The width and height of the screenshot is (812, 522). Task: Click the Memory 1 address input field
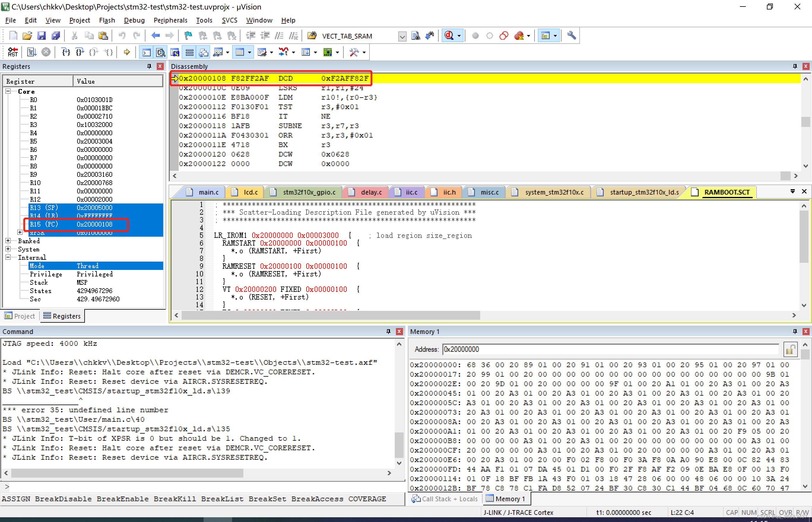(610, 349)
